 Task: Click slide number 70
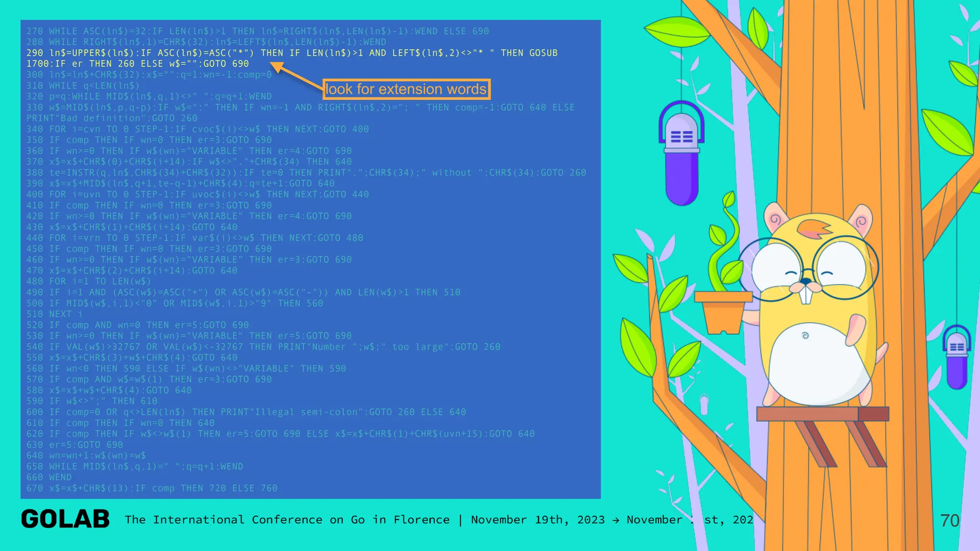949,520
